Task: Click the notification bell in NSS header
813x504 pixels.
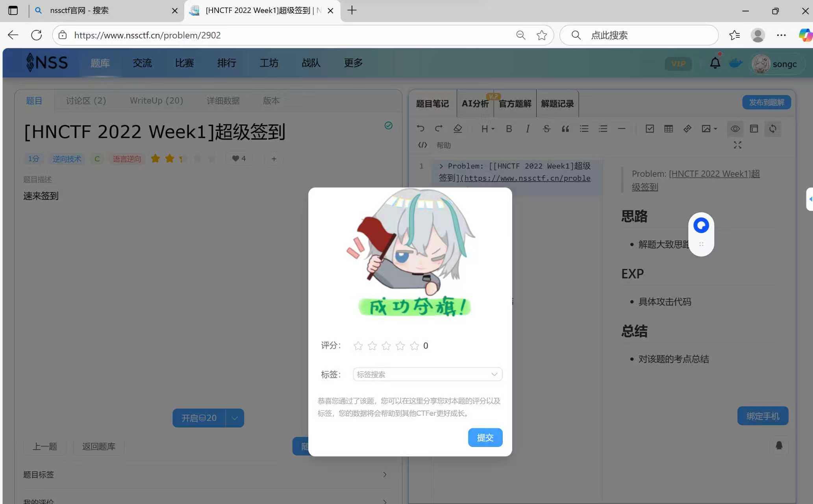Action: coord(715,63)
